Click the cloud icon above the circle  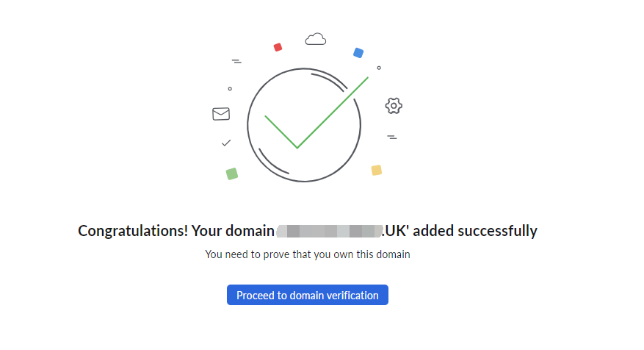316,39
